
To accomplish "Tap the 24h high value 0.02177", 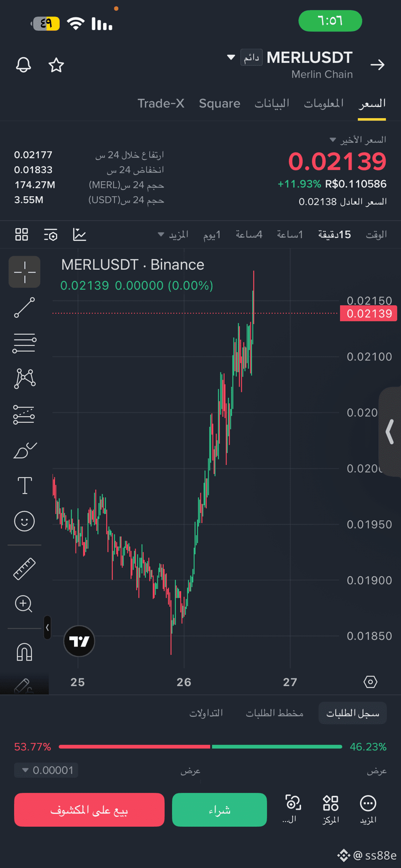I will pyautogui.click(x=33, y=155).
